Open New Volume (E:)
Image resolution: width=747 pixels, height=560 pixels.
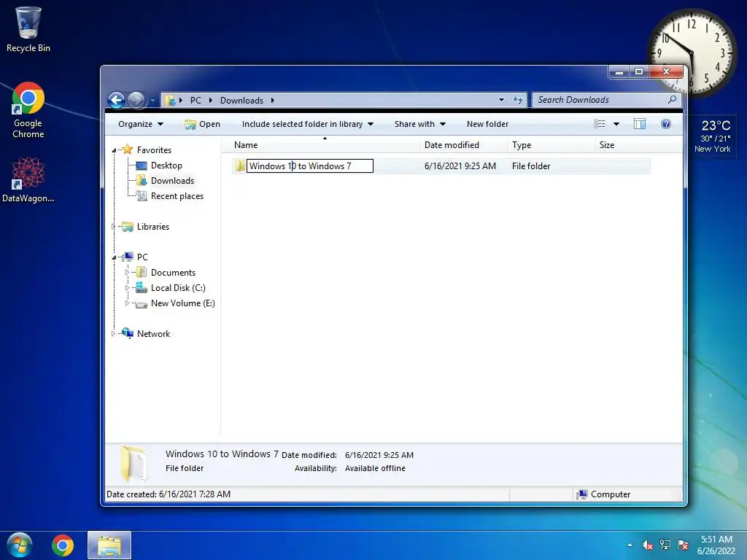[182, 303]
